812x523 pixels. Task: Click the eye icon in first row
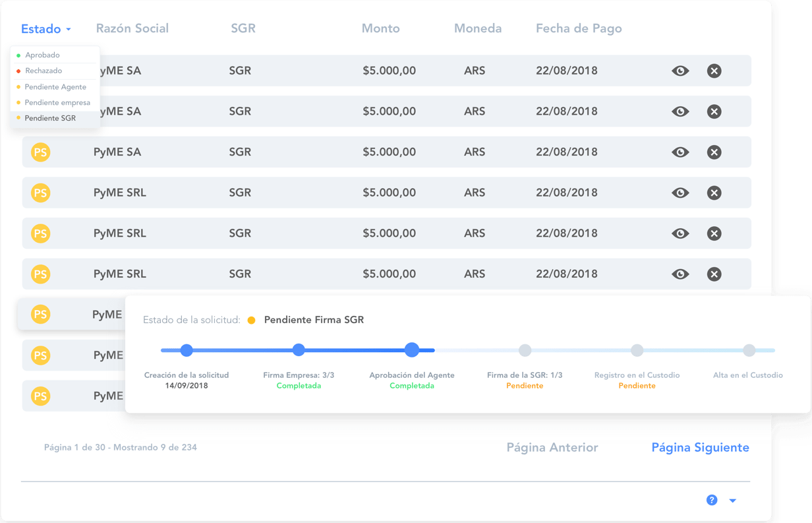pos(680,71)
